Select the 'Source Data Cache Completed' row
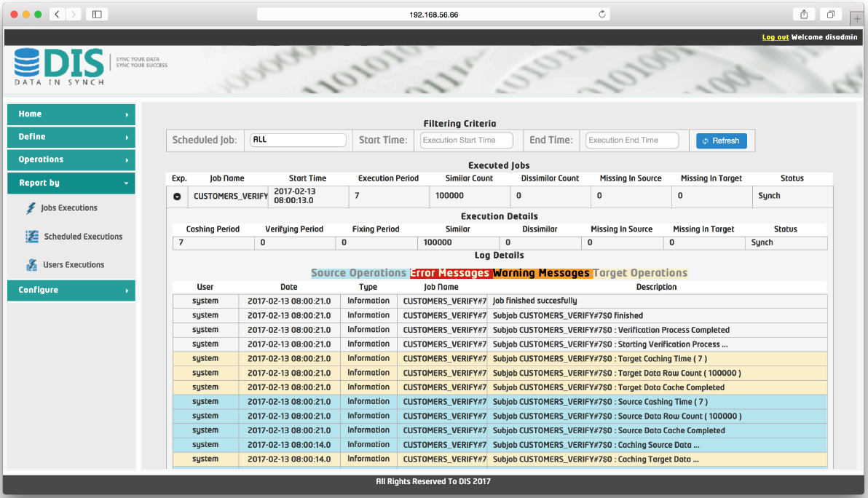This screenshot has height=498, width=868. [500, 431]
